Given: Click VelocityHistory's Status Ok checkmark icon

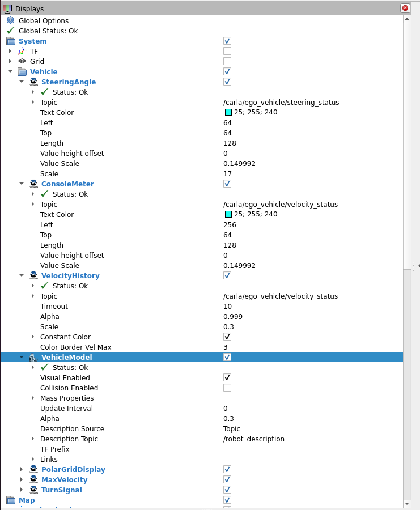Looking at the screenshot, I should pyautogui.click(x=45, y=286).
